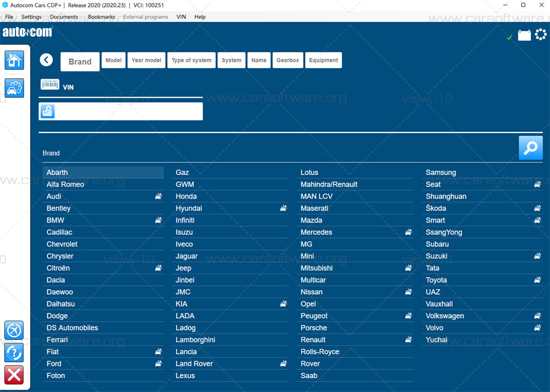The image size is (550, 392).
Task: Click the airplane mode sidebar icon
Action: pos(14,330)
